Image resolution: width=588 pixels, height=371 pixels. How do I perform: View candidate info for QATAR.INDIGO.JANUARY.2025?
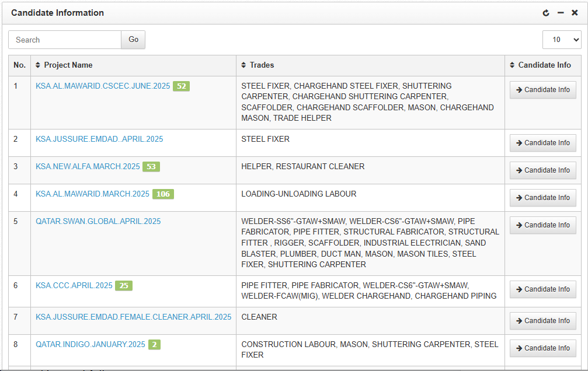[x=542, y=348]
